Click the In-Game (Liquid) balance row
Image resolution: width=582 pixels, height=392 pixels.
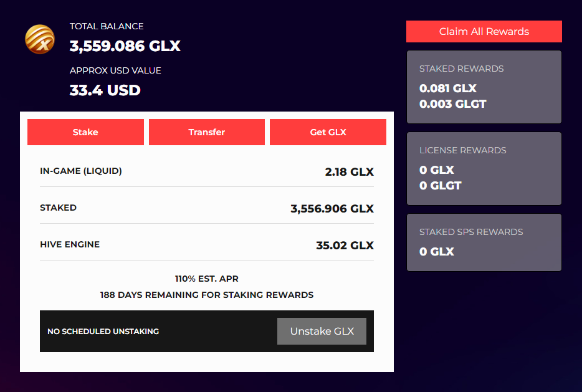tap(206, 171)
